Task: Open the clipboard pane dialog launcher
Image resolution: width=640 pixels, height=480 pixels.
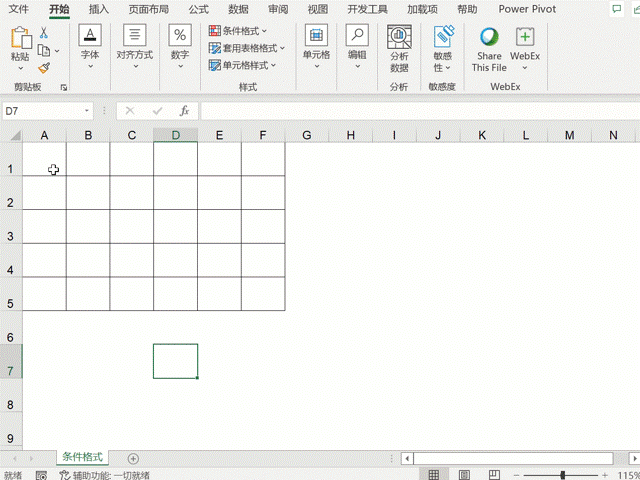Action: [64, 87]
